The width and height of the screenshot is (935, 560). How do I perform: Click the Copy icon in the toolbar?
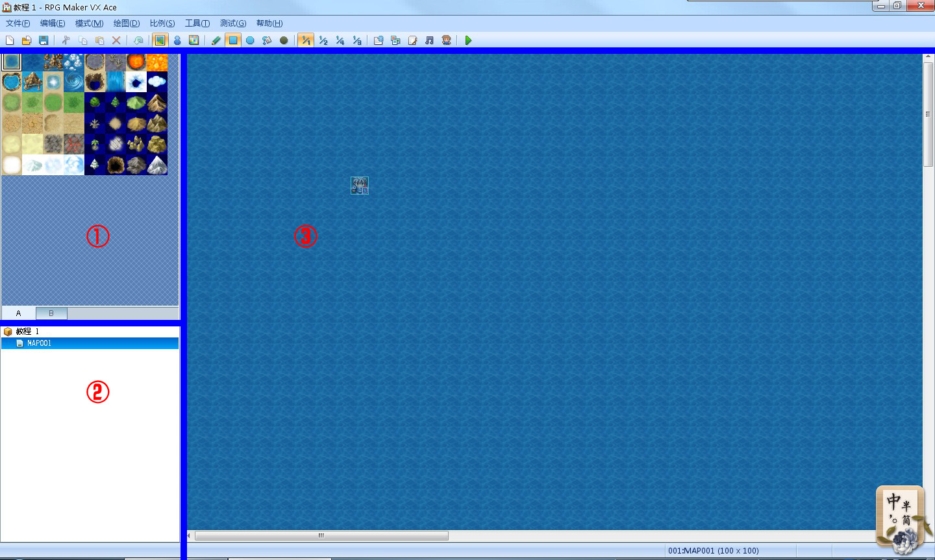[x=82, y=40]
